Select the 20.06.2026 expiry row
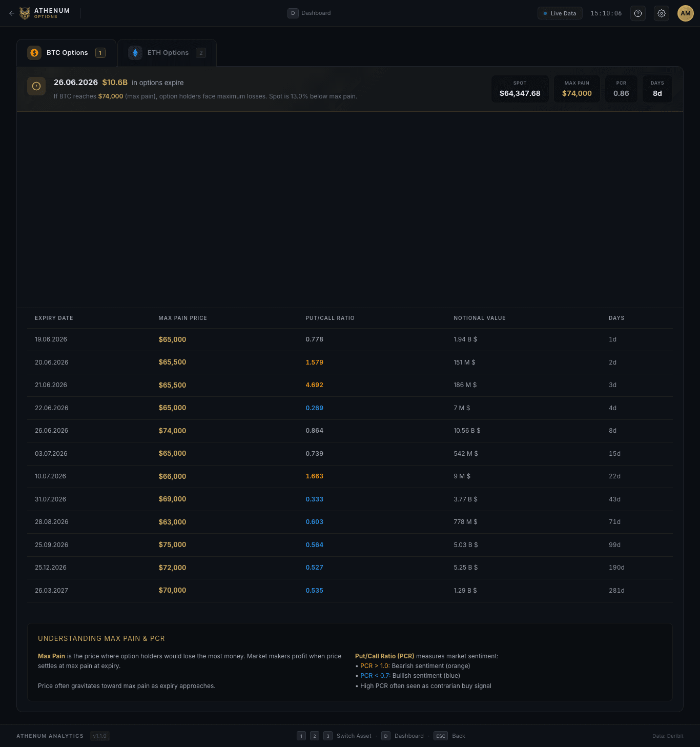 tap(350, 362)
